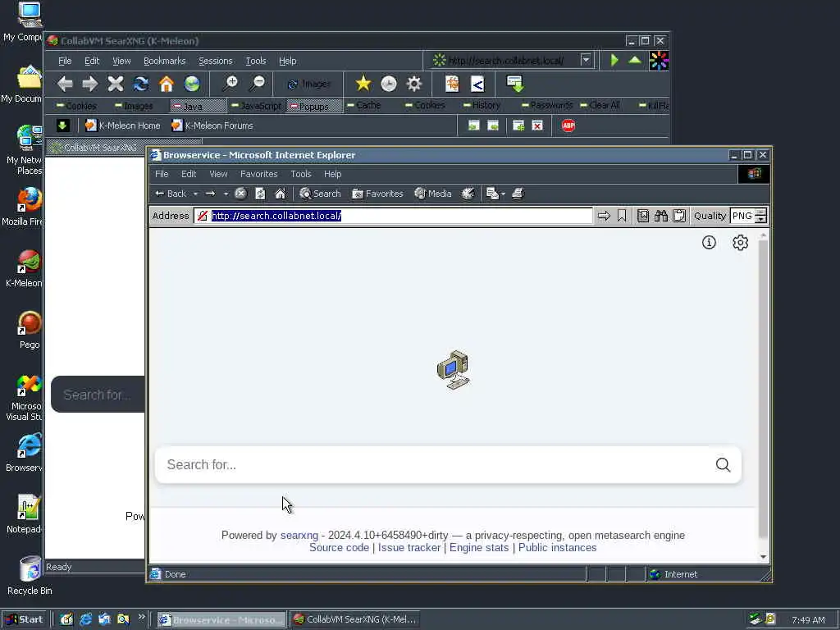The image size is (840, 630).
Task: Open the Favorites menu in Internet Explorer
Action: (258, 174)
